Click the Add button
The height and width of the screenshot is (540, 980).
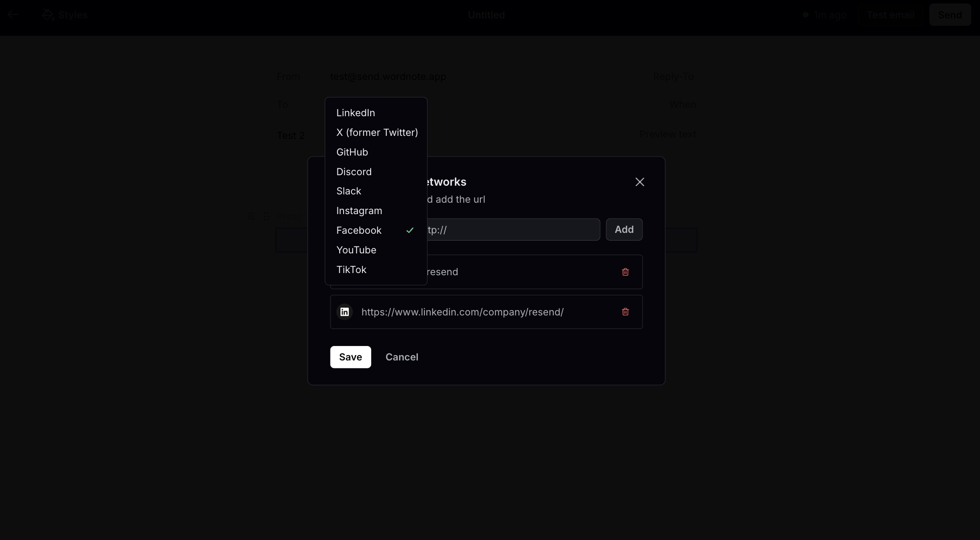[x=624, y=229]
